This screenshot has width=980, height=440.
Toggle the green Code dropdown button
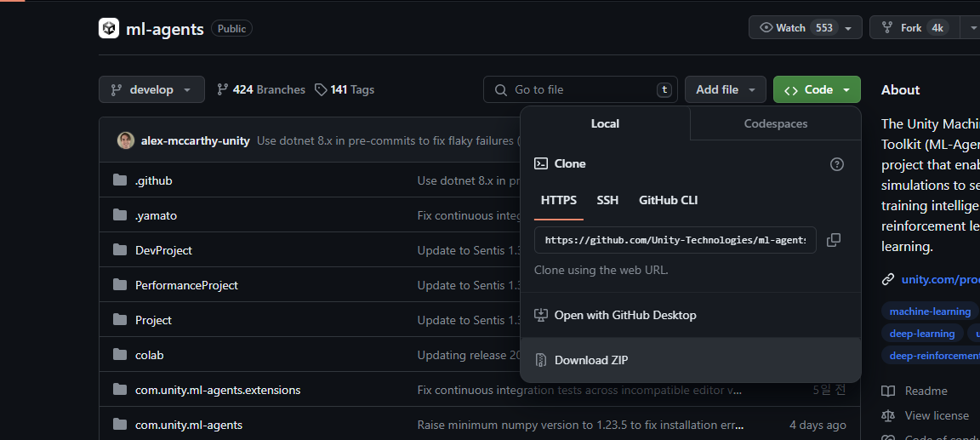coord(817,89)
